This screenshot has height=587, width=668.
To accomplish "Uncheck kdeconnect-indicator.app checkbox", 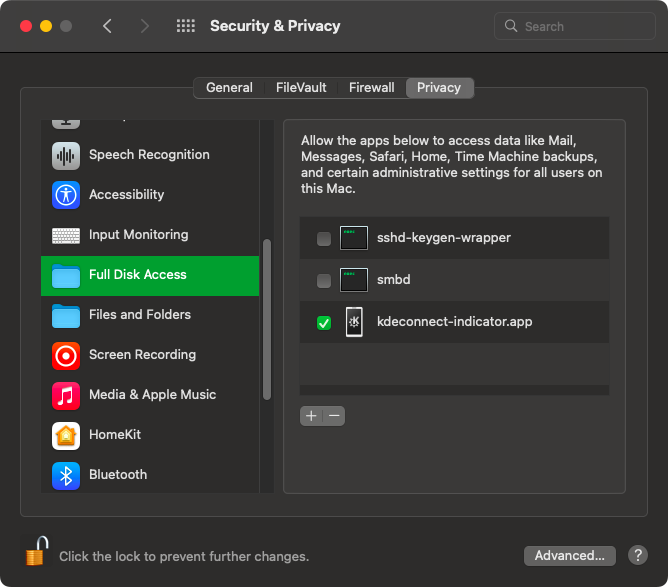I will point(324,323).
